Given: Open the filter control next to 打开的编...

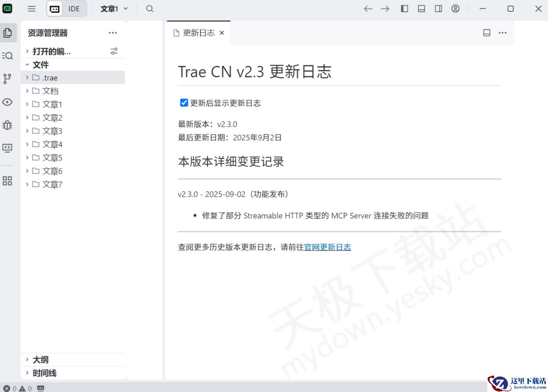Looking at the screenshot, I should tap(114, 51).
